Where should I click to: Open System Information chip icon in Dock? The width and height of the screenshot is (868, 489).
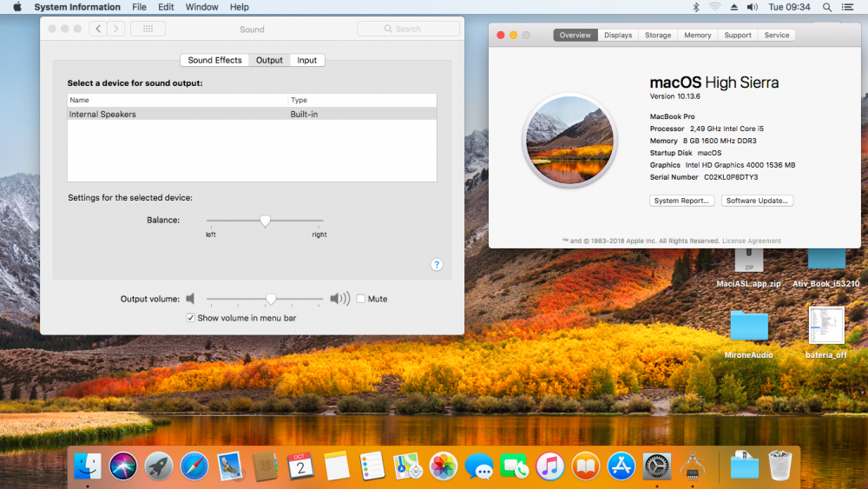click(692, 466)
